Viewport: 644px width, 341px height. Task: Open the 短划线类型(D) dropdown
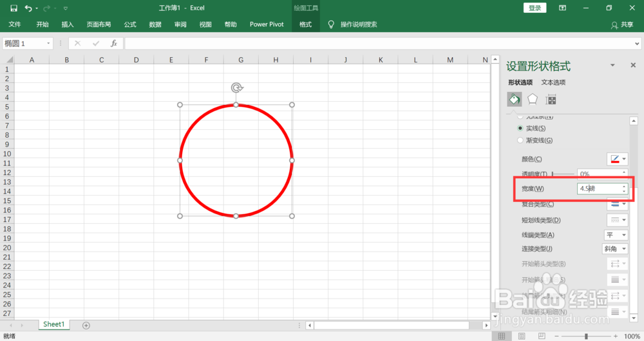(x=618, y=220)
